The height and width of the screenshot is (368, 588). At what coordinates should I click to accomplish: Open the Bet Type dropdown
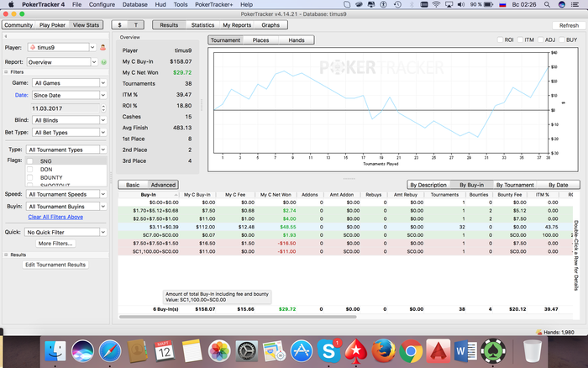[x=70, y=133]
